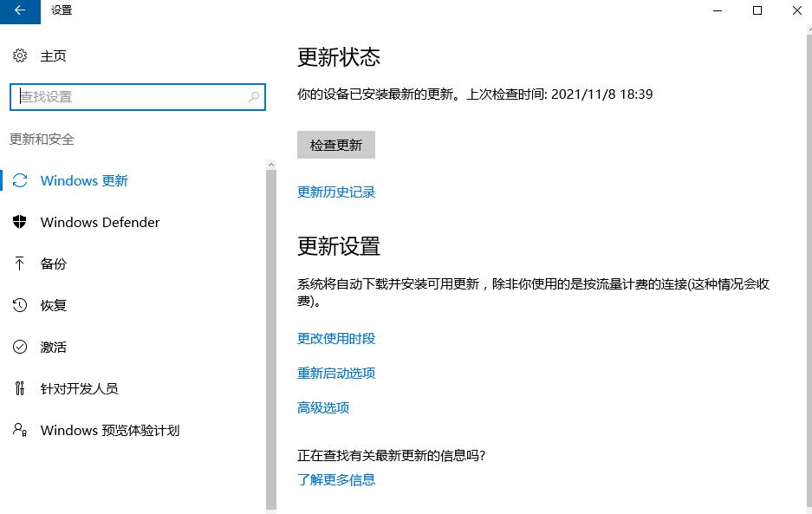Click the sidebar vertical scrollbar track
This screenshot has height=514, width=812.
(271, 340)
